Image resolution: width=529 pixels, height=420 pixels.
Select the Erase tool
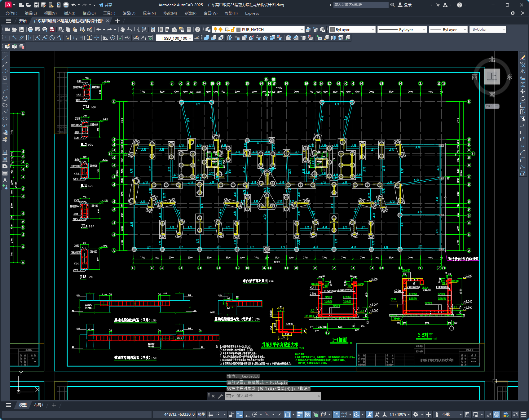pos(523,57)
